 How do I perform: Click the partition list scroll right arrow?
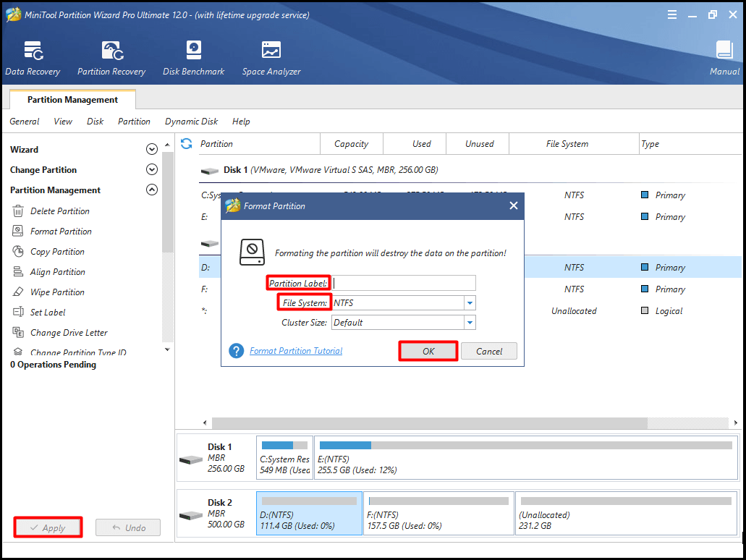point(736,423)
